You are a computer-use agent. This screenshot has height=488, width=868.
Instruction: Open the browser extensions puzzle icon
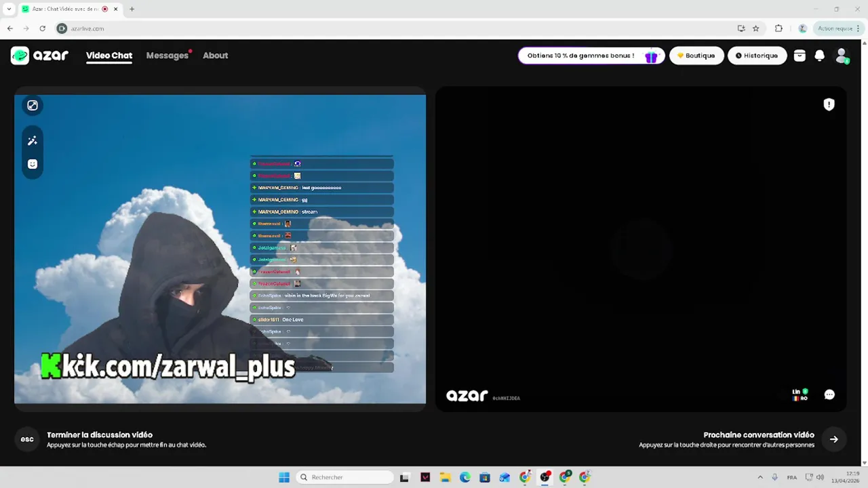[778, 28]
